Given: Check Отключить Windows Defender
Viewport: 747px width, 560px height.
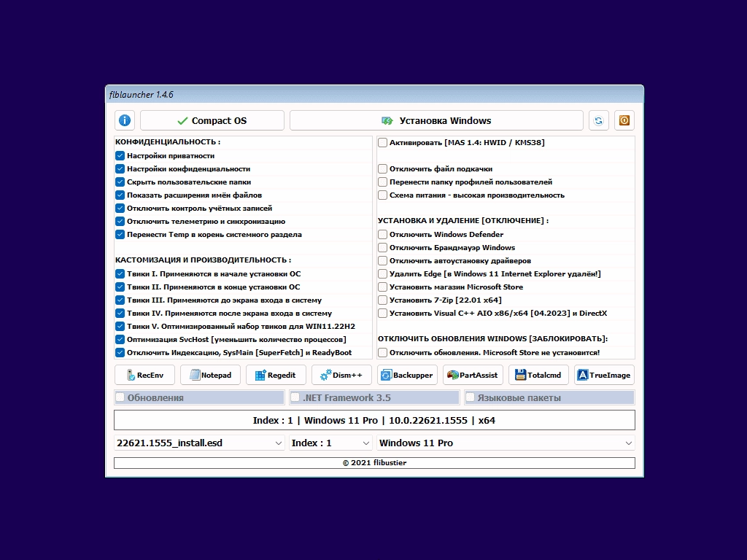Looking at the screenshot, I should (x=382, y=234).
